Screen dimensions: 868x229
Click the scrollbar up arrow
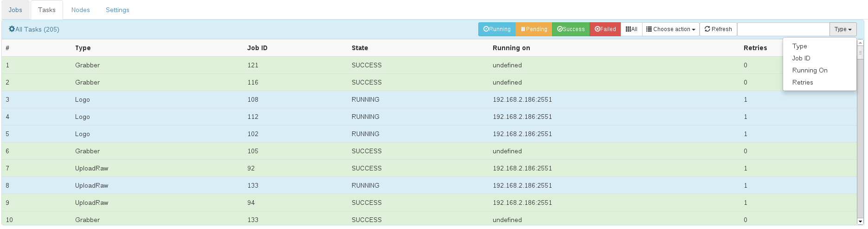coord(861,43)
